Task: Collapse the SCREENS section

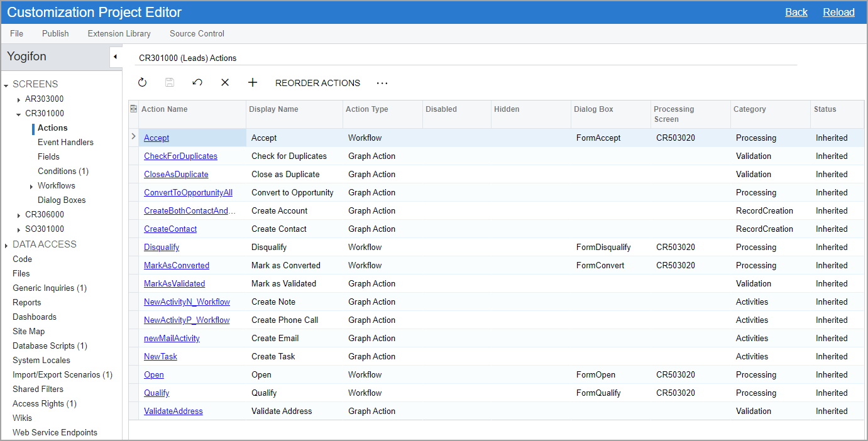Action: [x=6, y=84]
